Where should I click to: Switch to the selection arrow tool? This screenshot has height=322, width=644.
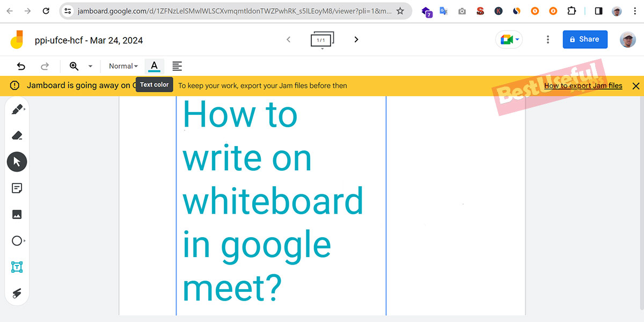tap(17, 162)
